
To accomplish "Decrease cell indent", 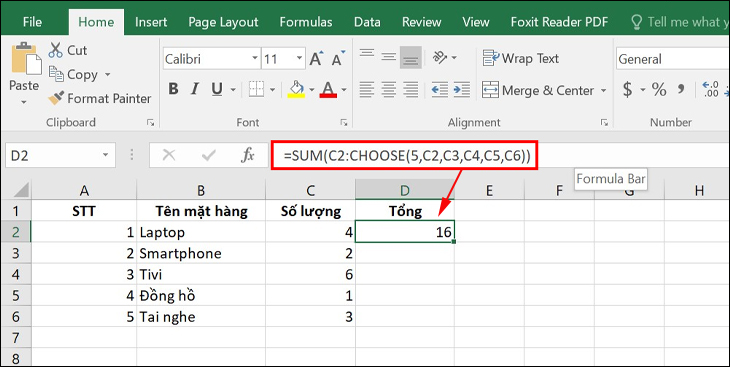I will coord(439,89).
